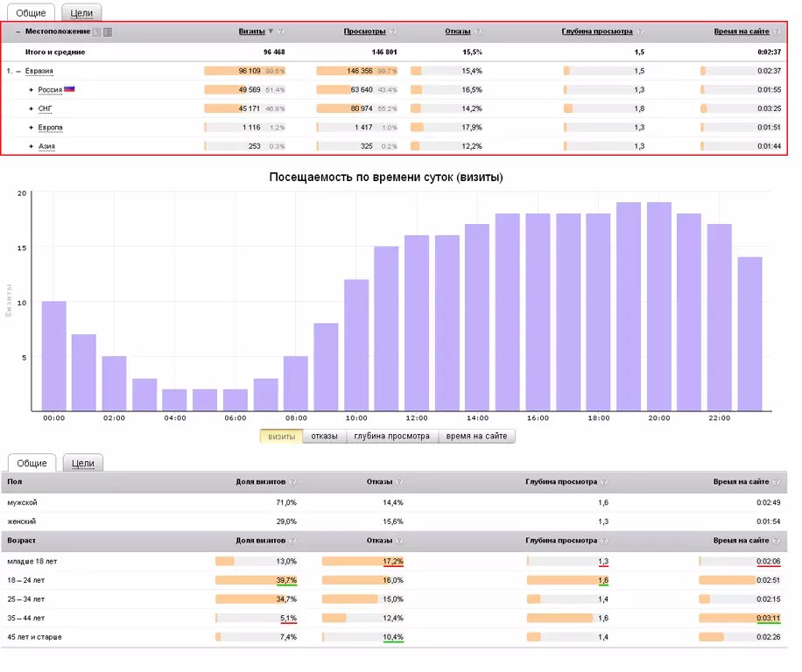The height and width of the screenshot is (672, 802).
Task: Click the help icon beside Визиты column
Action: pos(281,31)
